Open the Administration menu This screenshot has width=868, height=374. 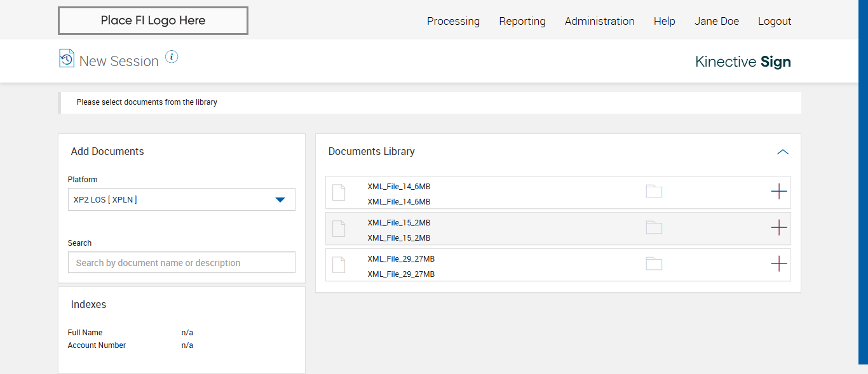pos(599,21)
